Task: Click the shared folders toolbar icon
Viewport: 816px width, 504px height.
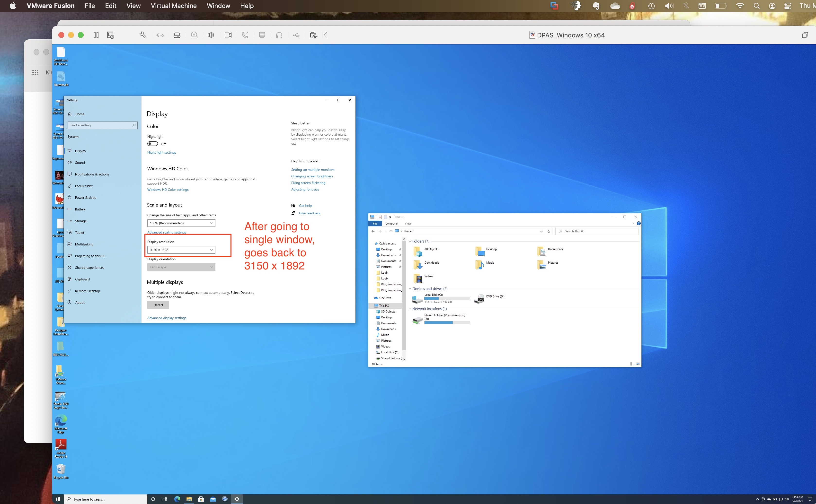Action: tap(313, 35)
